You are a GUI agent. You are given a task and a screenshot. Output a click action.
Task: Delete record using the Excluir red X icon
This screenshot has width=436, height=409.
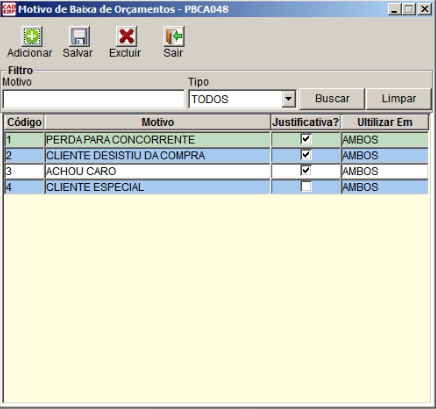pos(126,36)
